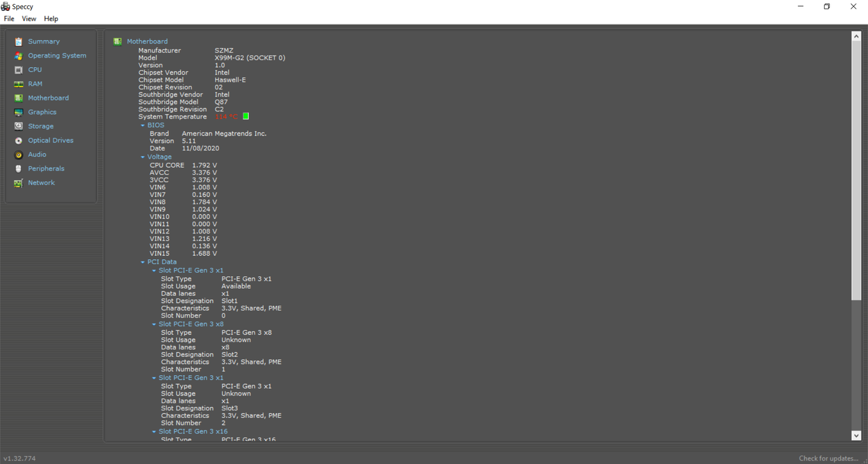This screenshot has width=868, height=464.
Task: Open the View menu
Action: 29,19
